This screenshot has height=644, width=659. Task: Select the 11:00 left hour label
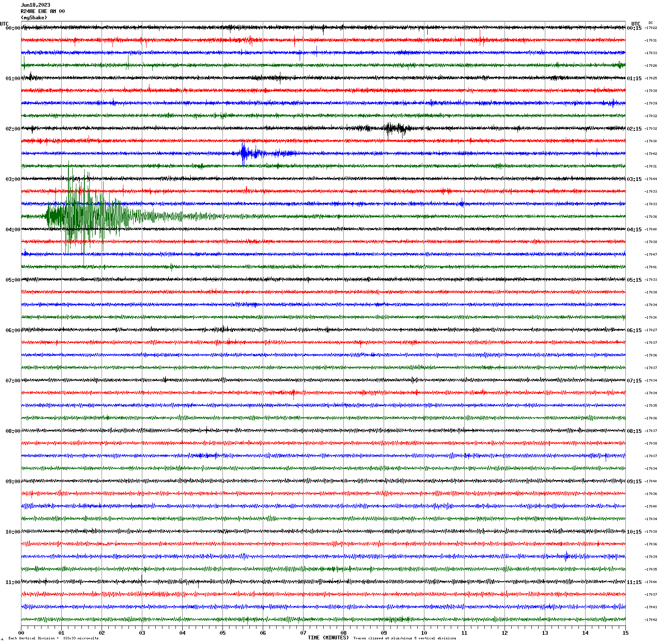(13, 582)
